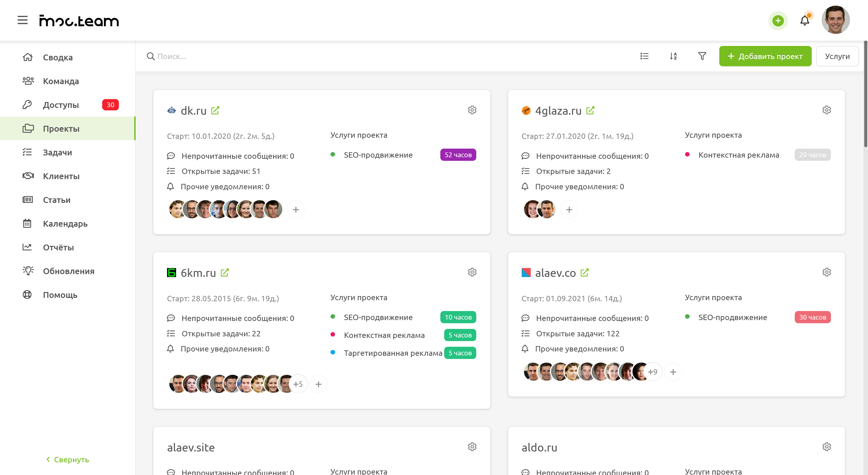
Task: Go to Задачи in sidebar
Action: click(57, 152)
